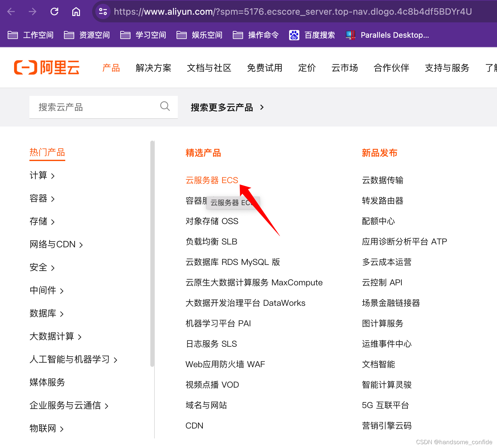Open the CDN product link
Viewport: 497px width, 448px height.
coord(194,426)
